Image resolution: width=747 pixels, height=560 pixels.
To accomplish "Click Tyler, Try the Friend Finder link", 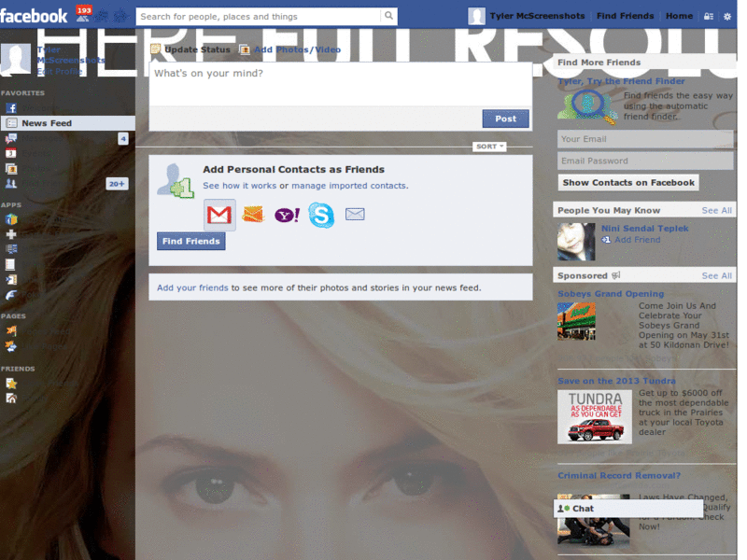I will point(621,81).
